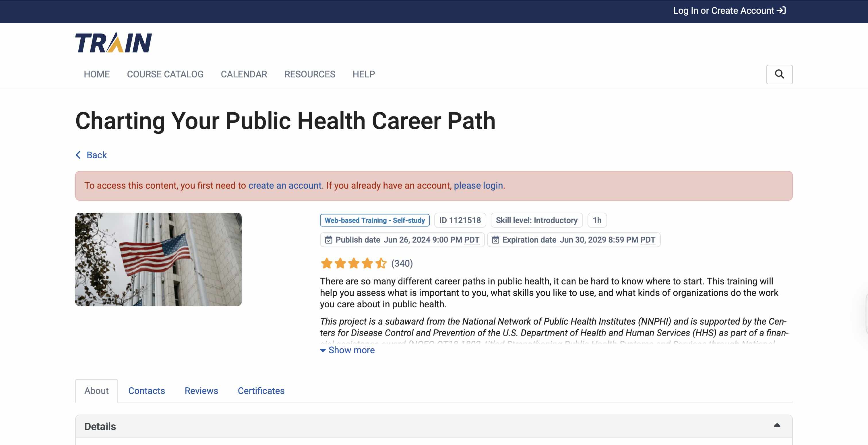Open the Certificates tab
Image resolution: width=868 pixels, height=445 pixels.
click(x=261, y=391)
